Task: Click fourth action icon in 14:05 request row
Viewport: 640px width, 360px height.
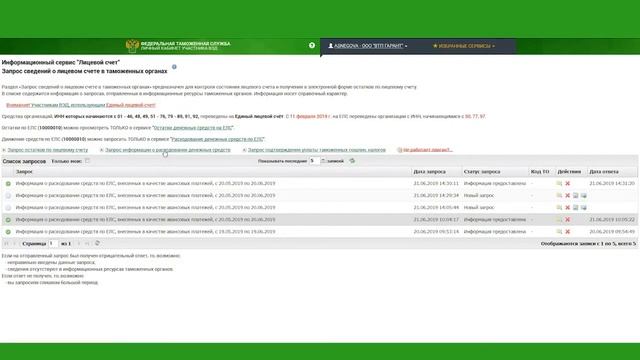Action: point(584,208)
